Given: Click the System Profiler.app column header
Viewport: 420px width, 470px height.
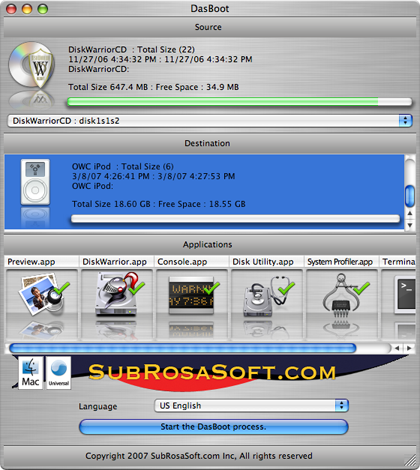Looking at the screenshot, I should coord(342,262).
